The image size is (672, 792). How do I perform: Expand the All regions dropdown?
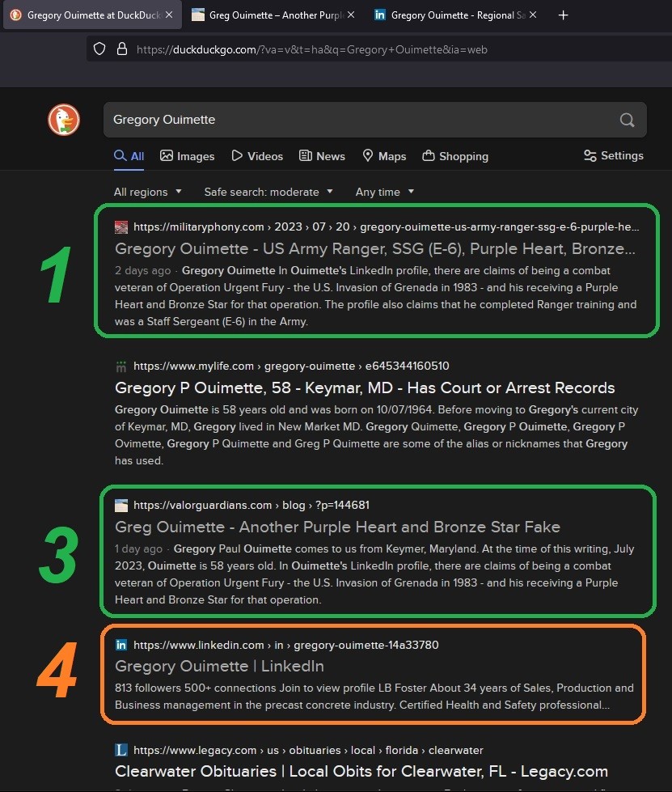coord(147,192)
